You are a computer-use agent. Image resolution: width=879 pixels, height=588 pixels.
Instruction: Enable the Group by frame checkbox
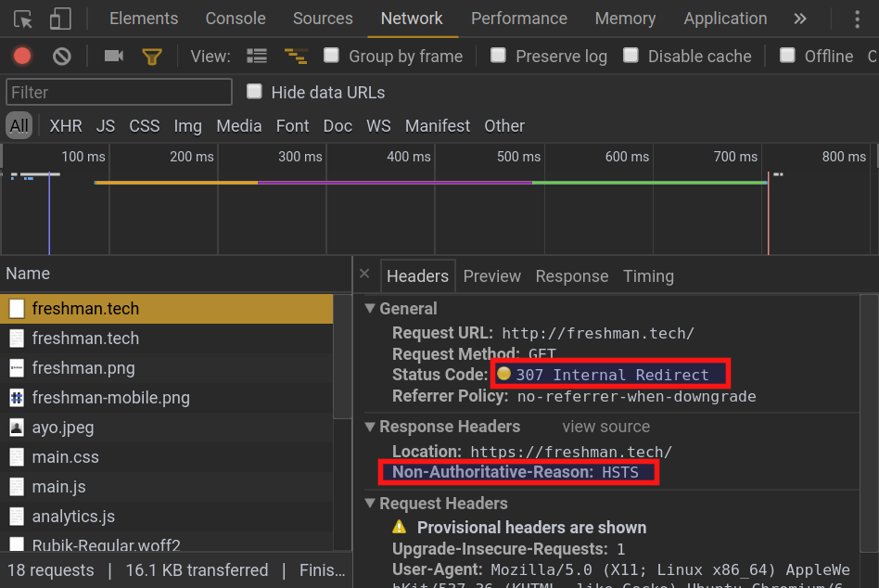(x=331, y=56)
